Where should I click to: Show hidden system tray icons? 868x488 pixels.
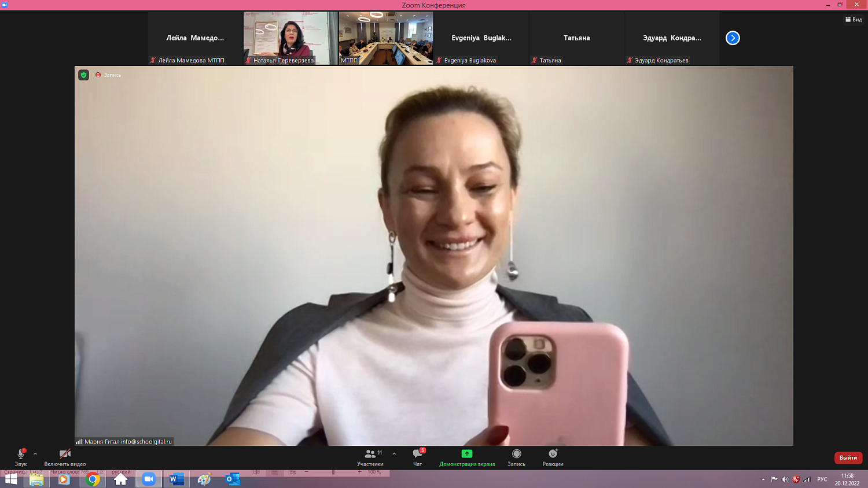pos(763,479)
